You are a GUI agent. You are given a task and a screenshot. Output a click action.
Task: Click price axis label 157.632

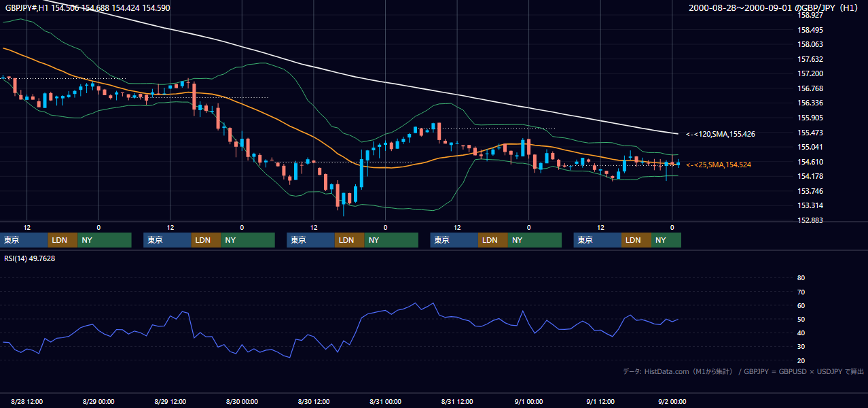[810, 59]
